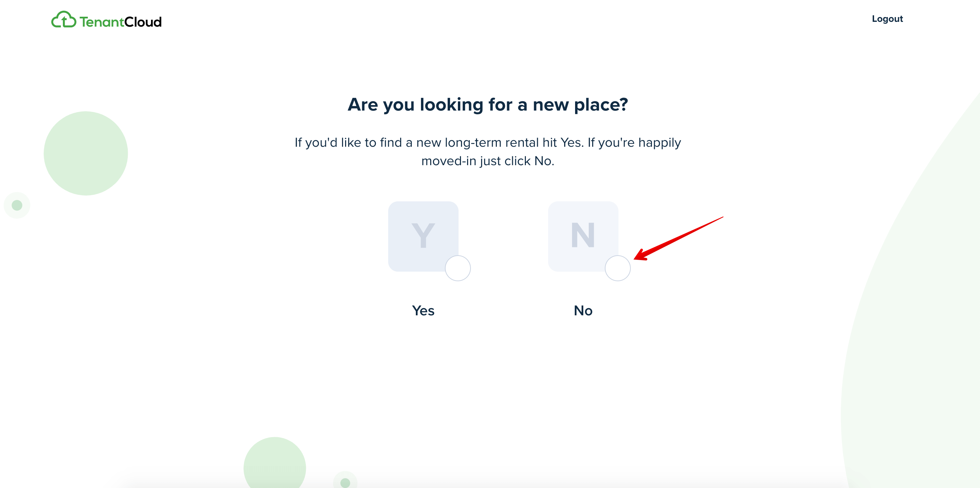Log out using the Logout link

tap(887, 19)
